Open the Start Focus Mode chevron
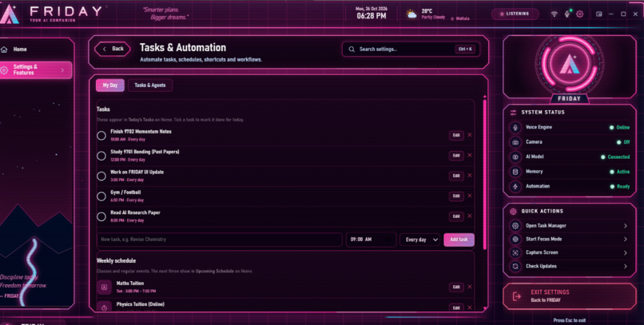The image size is (644, 325). click(625, 240)
